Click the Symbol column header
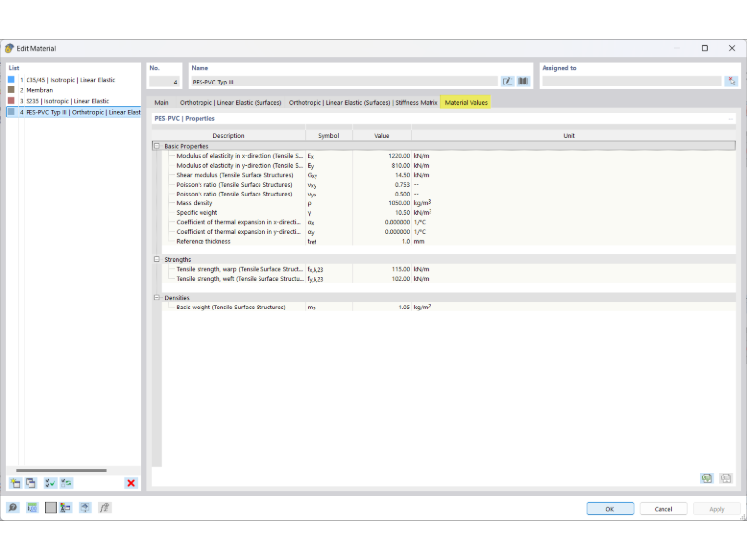The height and width of the screenshot is (560, 747). [x=328, y=136]
